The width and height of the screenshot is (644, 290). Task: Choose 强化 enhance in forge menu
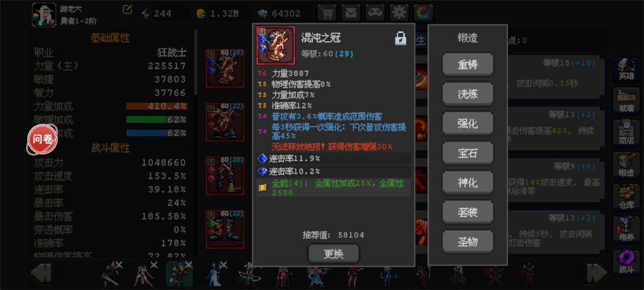tap(467, 124)
